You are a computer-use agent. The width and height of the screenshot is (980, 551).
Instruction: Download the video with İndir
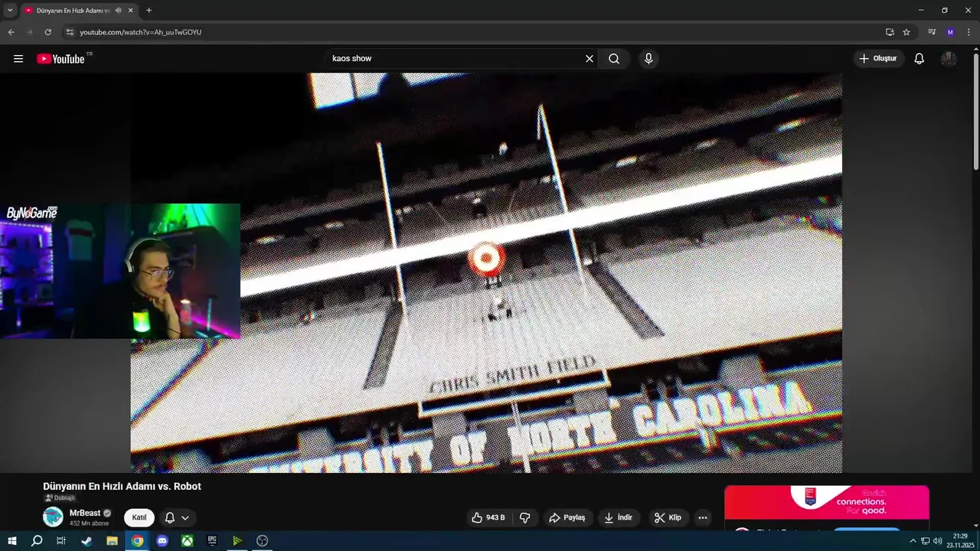coord(619,518)
